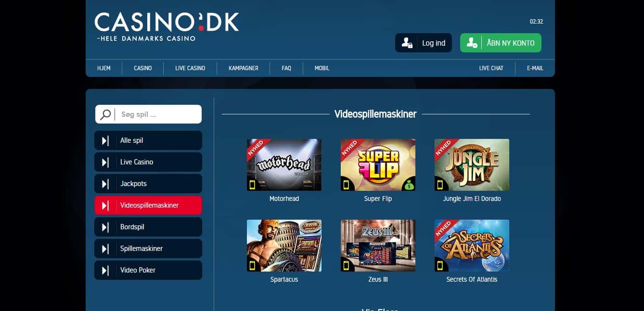Focus the Søg spil search field
644x311 pixels.
point(148,114)
